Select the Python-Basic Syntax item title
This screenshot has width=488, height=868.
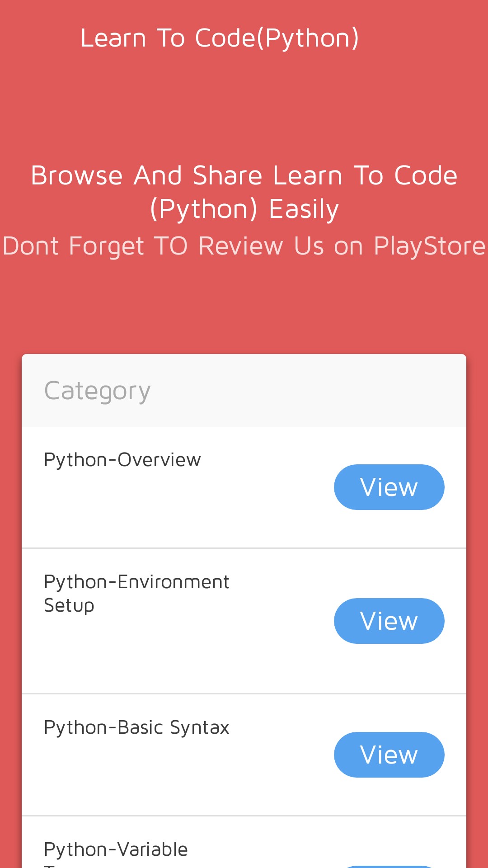pyautogui.click(x=136, y=727)
